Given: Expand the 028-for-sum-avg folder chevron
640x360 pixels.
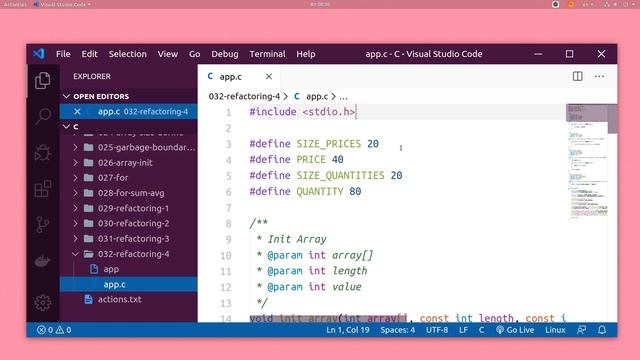Looking at the screenshot, I should [x=75, y=193].
